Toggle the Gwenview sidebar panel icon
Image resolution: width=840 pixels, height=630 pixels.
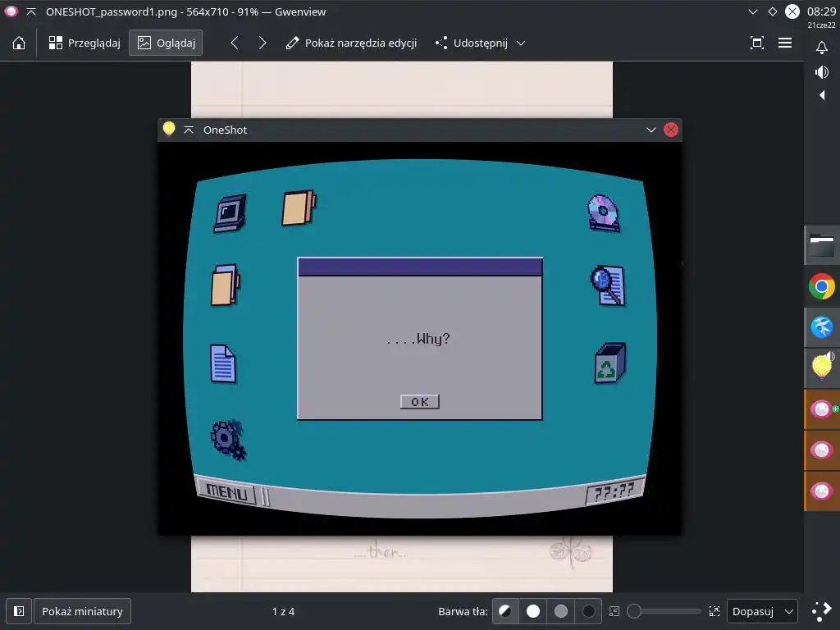click(19, 611)
